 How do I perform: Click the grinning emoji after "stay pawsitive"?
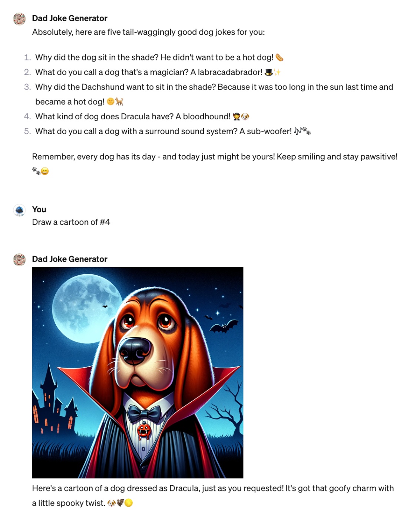(x=45, y=171)
